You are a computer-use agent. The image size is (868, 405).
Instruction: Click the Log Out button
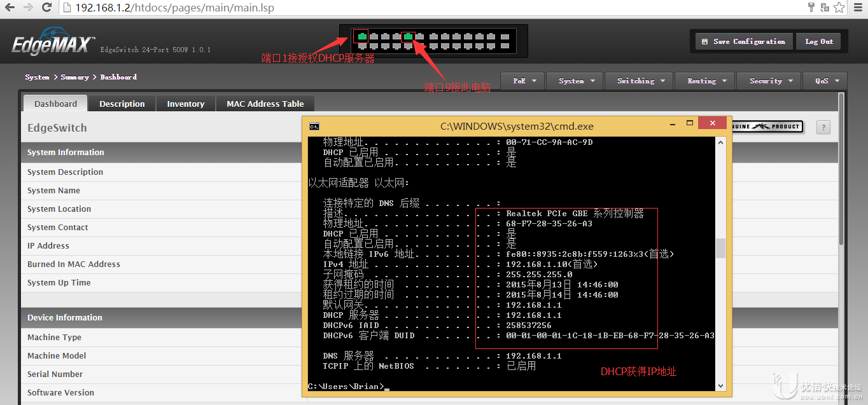pyautogui.click(x=818, y=41)
